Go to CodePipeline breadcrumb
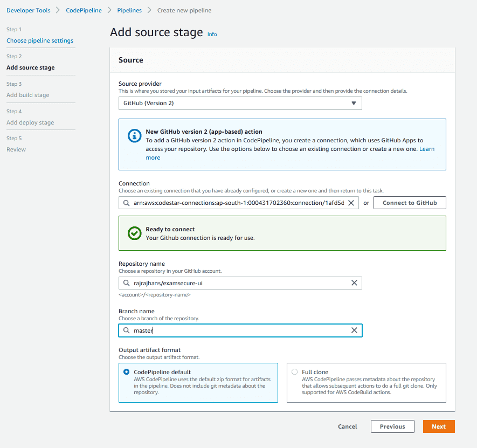 click(x=84, y=10)
